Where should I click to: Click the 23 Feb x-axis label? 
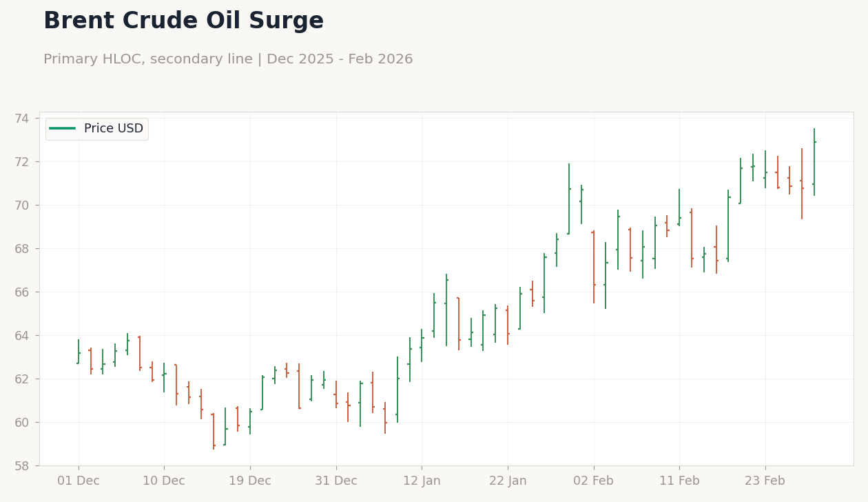click(x=765, y=481)
